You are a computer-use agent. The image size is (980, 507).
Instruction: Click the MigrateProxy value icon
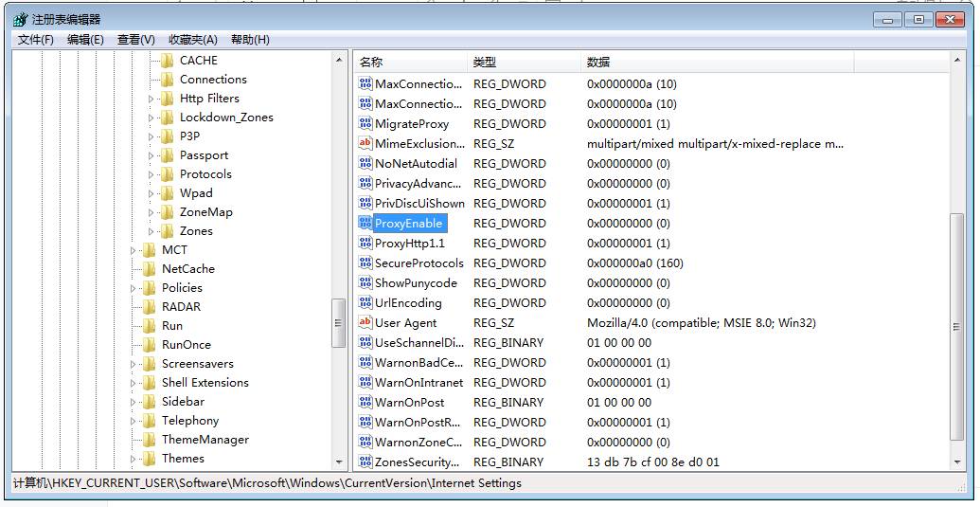coord(365,124)
